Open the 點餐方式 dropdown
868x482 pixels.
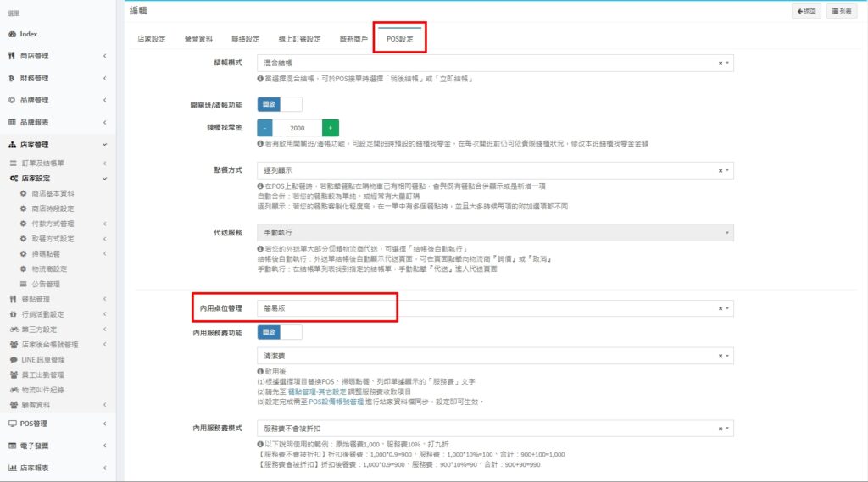[x=492, y=170]
